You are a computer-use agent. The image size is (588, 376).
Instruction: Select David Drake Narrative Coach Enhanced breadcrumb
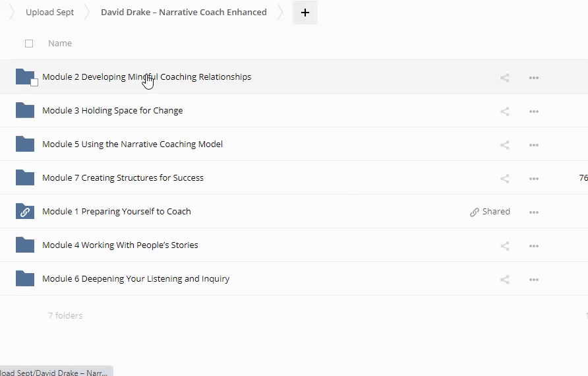click(183, 12)
